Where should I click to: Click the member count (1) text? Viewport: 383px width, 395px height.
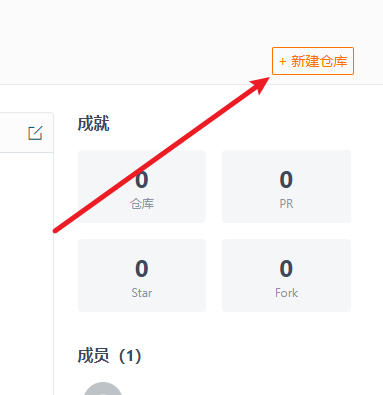pyautogui.click(x=130, y=356)
